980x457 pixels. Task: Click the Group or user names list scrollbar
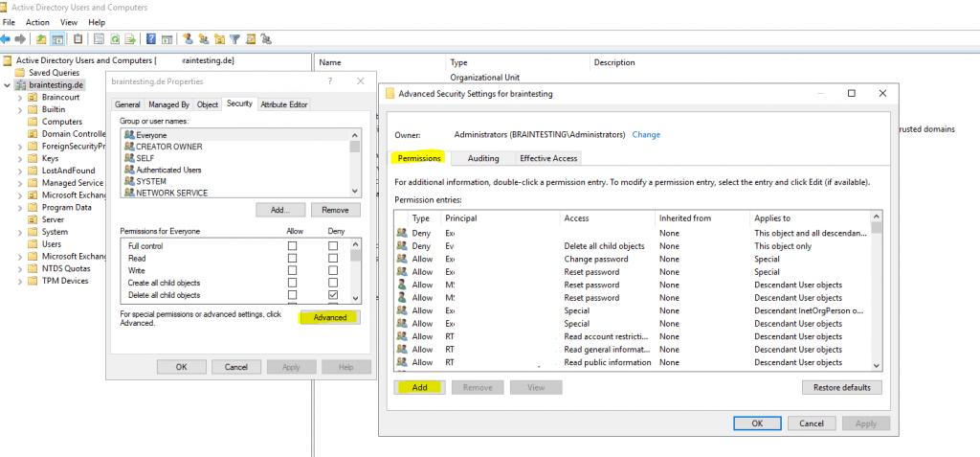[355, 163]
